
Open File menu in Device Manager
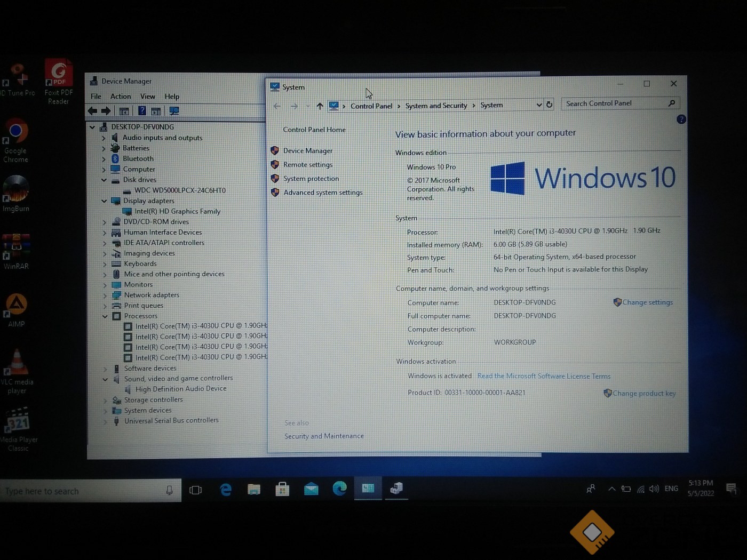96,97
